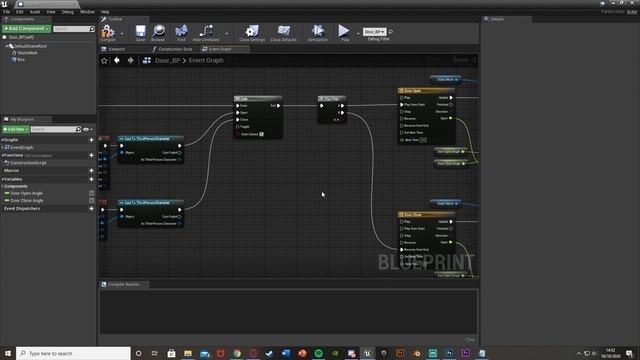Image resolution: width=640 pixels, height=360 pixels.
Task: Open the Asset menu
Action: pos(35,12)
